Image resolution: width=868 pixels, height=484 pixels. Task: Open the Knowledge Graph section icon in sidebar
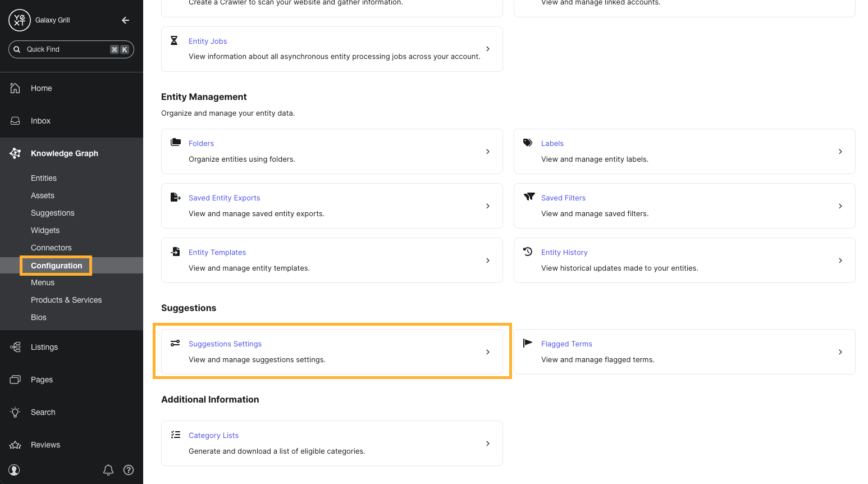15,153
